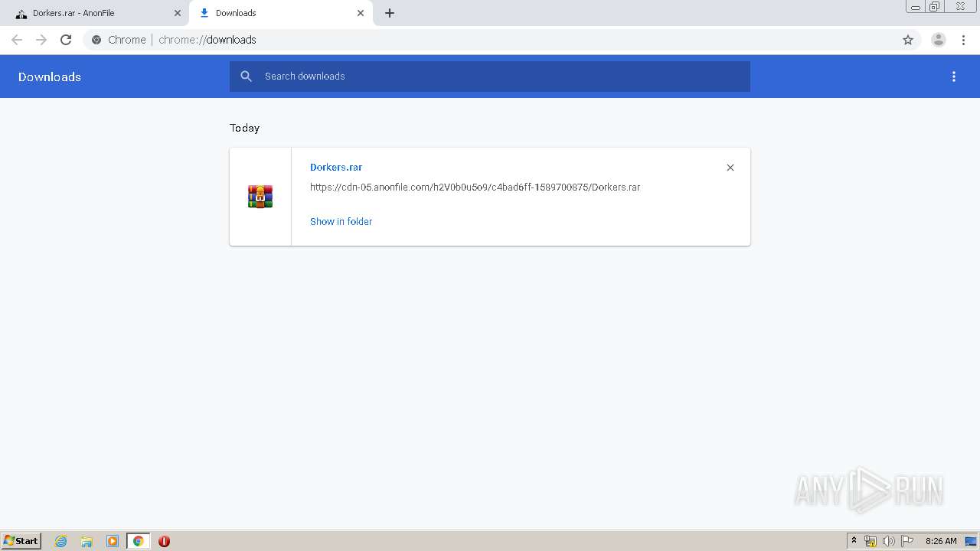The image size is (980, 551).
Task: Open the network tray icon
Action: [871, 541]
